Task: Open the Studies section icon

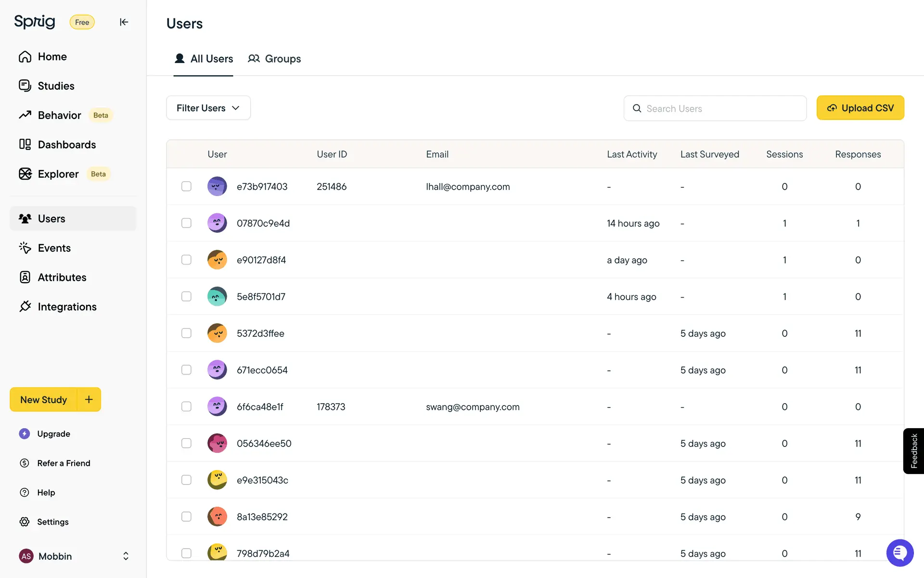Action: coord(25,86)
